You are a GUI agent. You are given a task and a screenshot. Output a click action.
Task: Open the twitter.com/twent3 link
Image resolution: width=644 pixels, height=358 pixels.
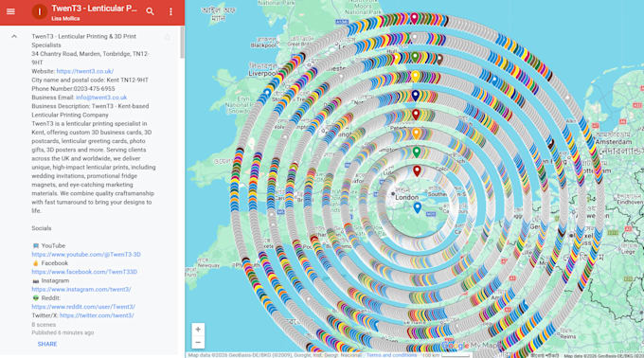(97, 315)
